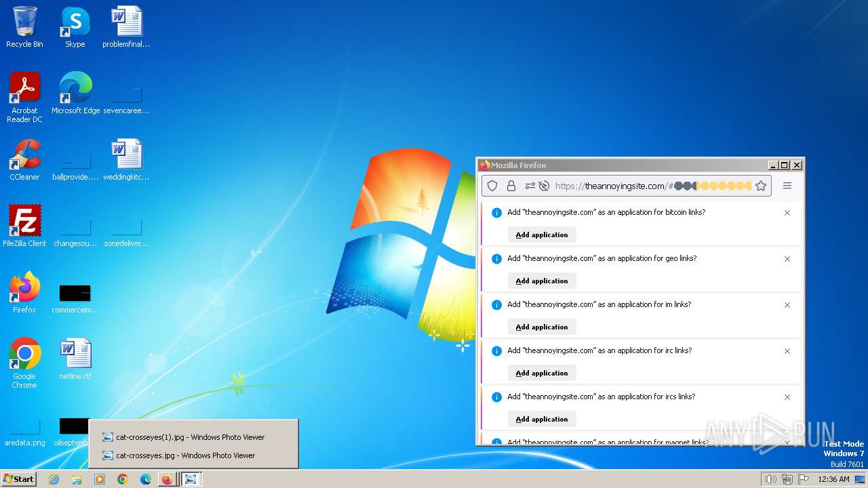Dismiss the ircs links notification
Screen dimensions: 868x488
787,397
